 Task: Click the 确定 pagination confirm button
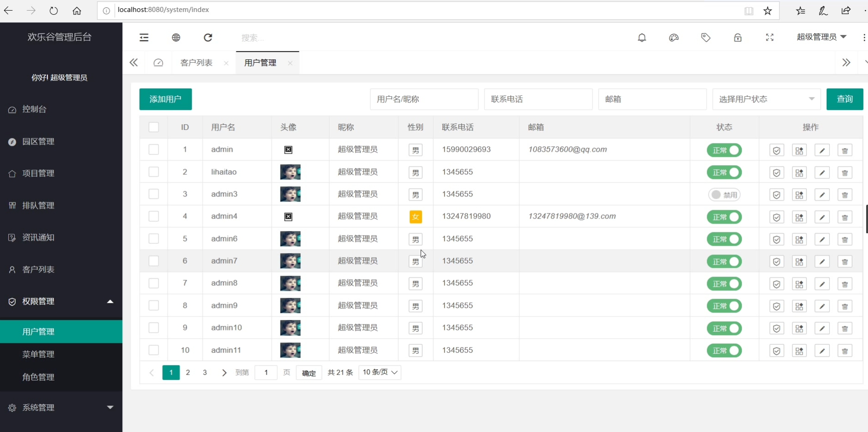tap(309, 373)
